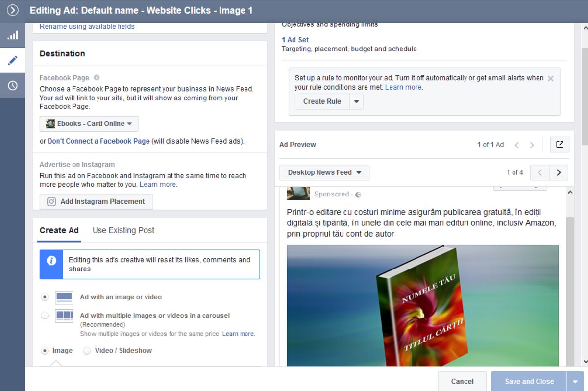Click the single image ad format icon
The image size is (588, 391).
pos(64,297)
